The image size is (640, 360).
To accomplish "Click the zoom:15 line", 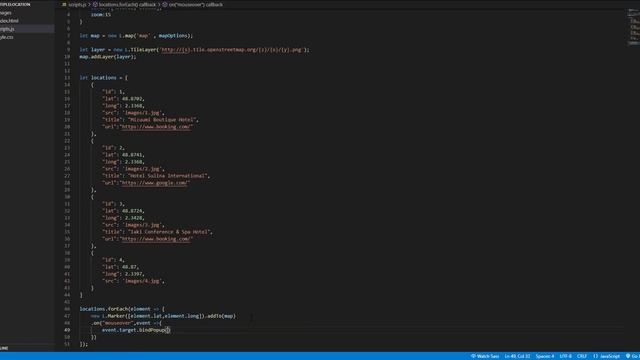I will (x=101, y=15).
